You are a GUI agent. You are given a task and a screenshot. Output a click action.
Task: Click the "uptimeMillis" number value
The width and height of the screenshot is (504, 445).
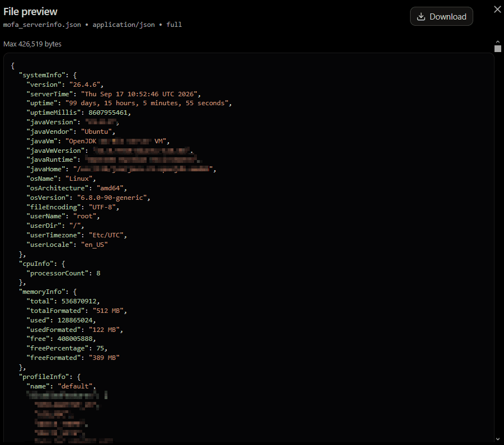coord(108,113)
